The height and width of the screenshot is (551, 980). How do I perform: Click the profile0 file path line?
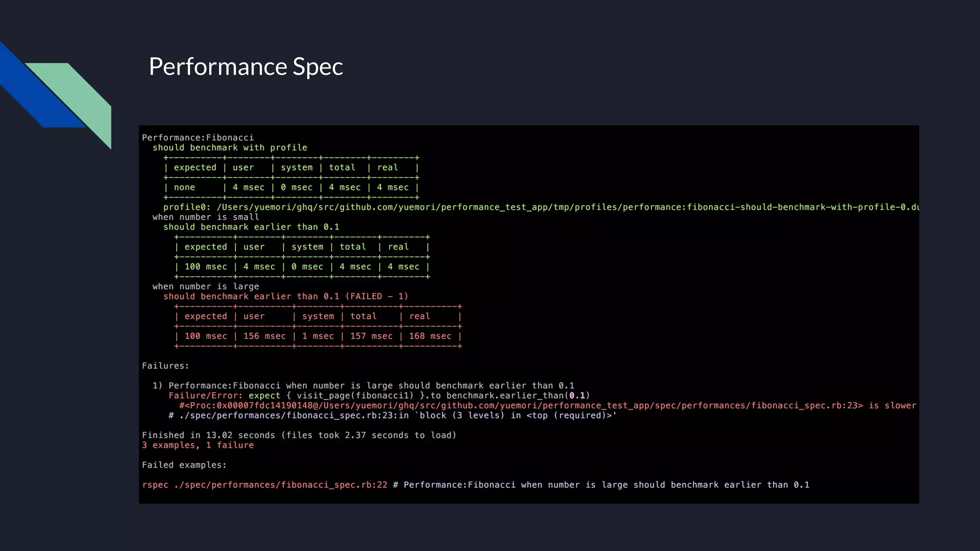pyautogui.click(x=541, y=207)
